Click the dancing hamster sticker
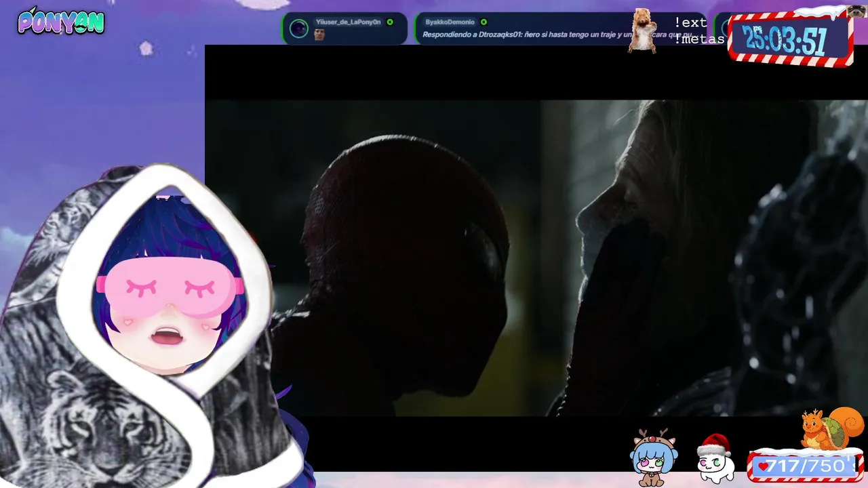This screenshot has height=488, width=868. [x=642, y=30]
